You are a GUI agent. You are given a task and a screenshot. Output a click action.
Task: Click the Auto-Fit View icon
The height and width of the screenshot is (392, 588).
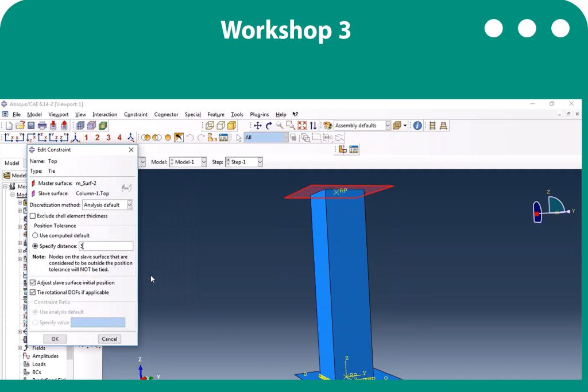[x=302, y=126]
